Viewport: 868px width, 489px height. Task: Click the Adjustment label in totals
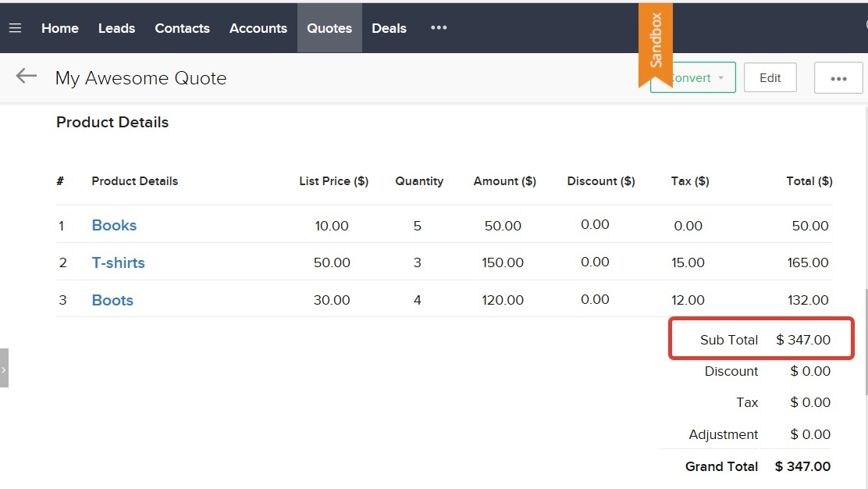(x=723, y=435)
